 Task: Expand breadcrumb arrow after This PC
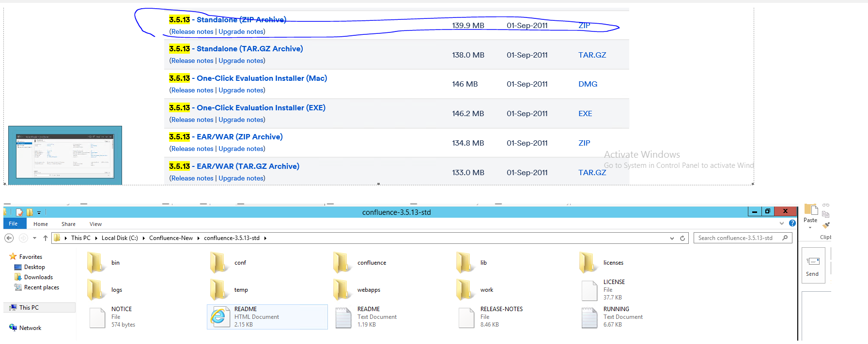point(96,238)
